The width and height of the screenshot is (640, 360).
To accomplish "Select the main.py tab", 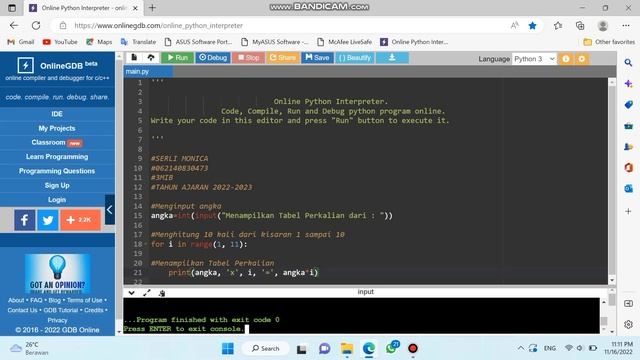I will (148, 71).
